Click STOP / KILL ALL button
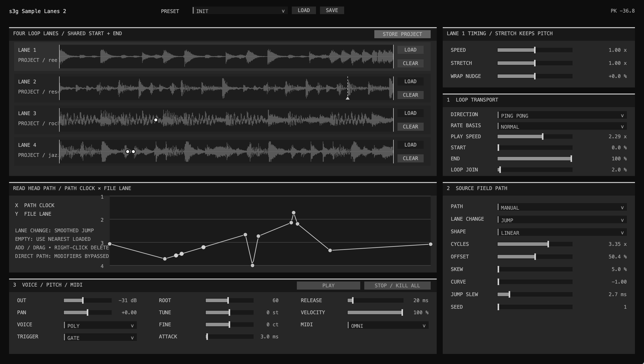The width and height of the screenshot is (644, 364). click(397, 286)
